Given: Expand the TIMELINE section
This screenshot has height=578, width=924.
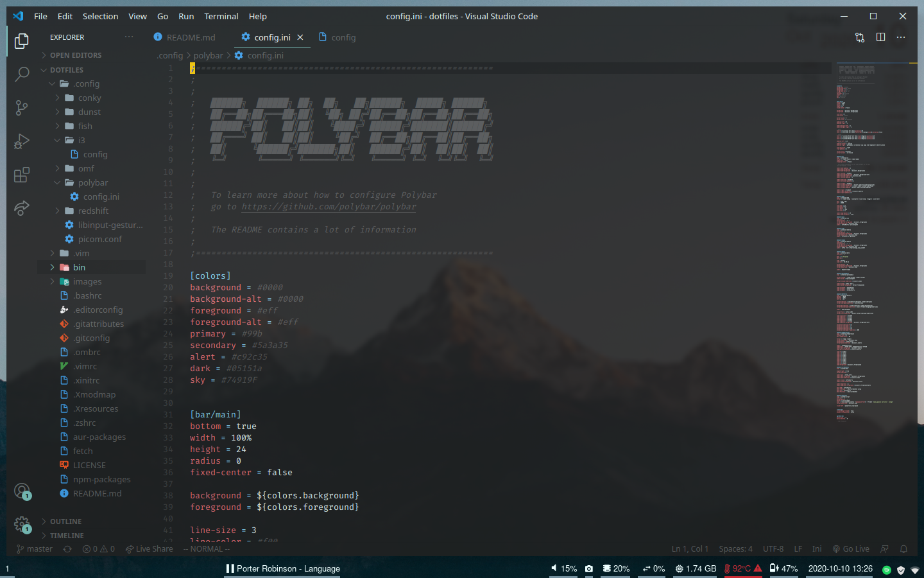Looking at the screenshot, I should pyautogui.click(x=67, y=536).
